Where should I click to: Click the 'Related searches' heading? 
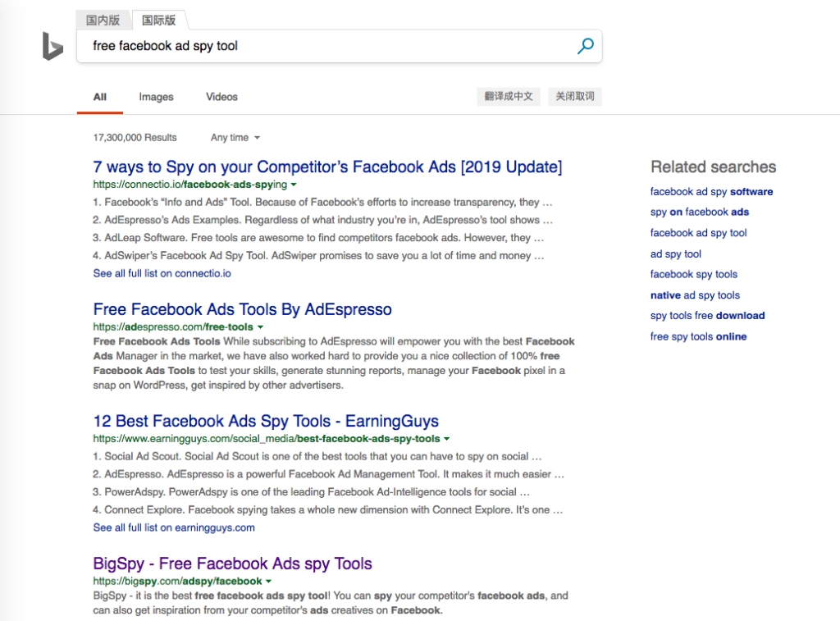pyautogui.click(x=713, y=167)
